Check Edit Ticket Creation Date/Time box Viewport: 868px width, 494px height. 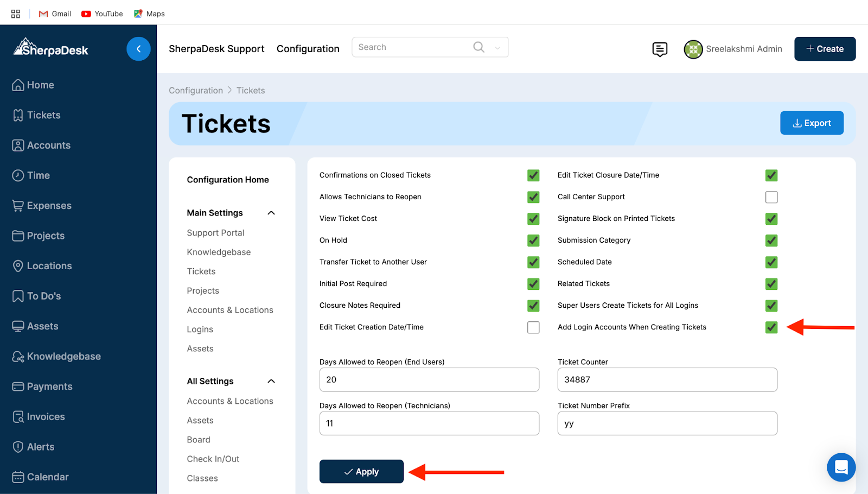pos(533,327)
